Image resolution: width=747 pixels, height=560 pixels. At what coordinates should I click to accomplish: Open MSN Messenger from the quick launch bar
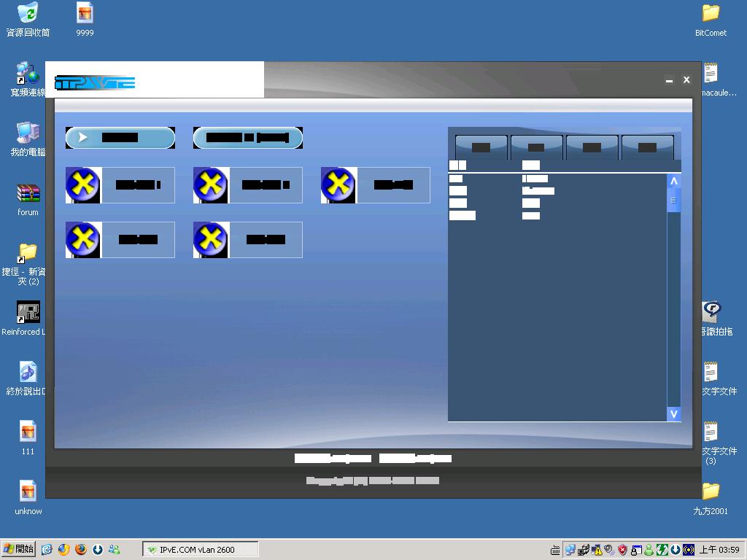[x=115, y=550]
